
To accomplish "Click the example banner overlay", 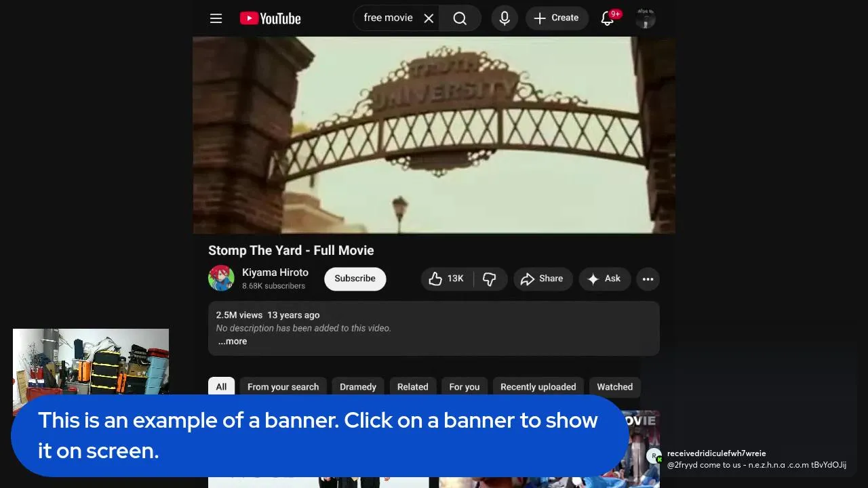I will tap(320, 436).
